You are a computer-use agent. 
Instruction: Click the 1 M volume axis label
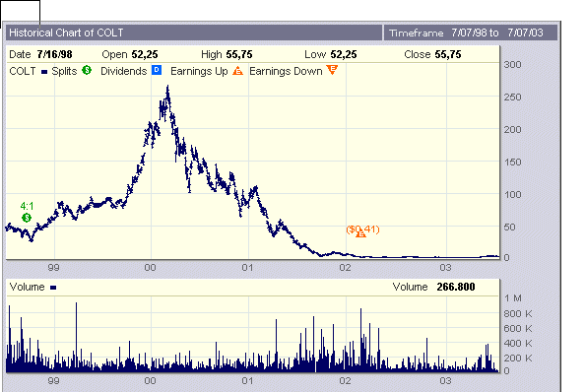tap(513, 298)
